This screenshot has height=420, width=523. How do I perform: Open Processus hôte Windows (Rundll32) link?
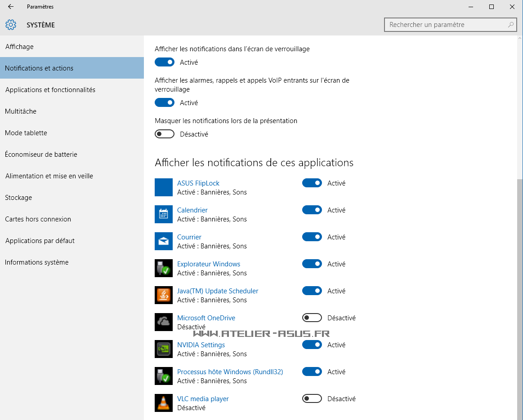[230, 372]
